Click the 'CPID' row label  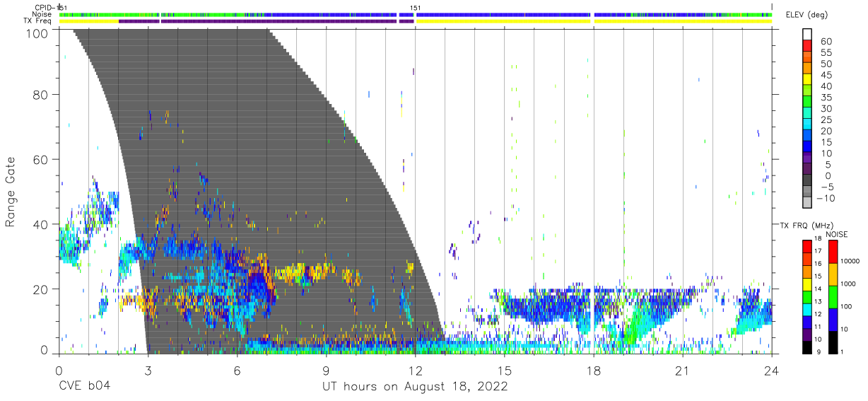click(44, 7)
